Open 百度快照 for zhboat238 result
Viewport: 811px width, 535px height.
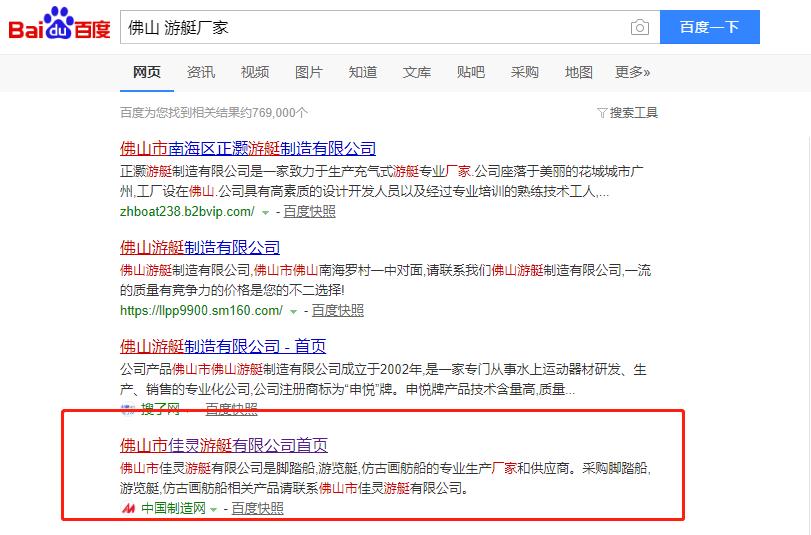309,211
